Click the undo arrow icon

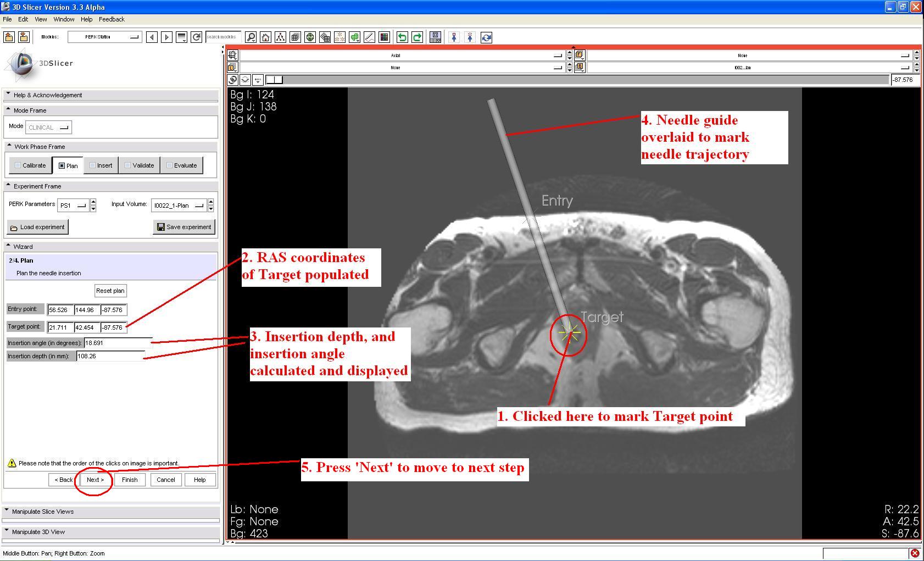coord(402,37)
